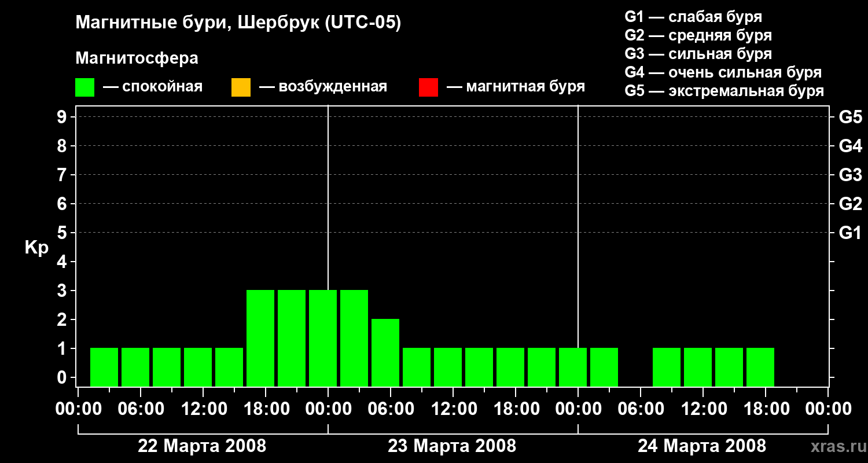Click the '— возбужденная' legend label
This screenshot has height=463, width=868.
point(323,87)
